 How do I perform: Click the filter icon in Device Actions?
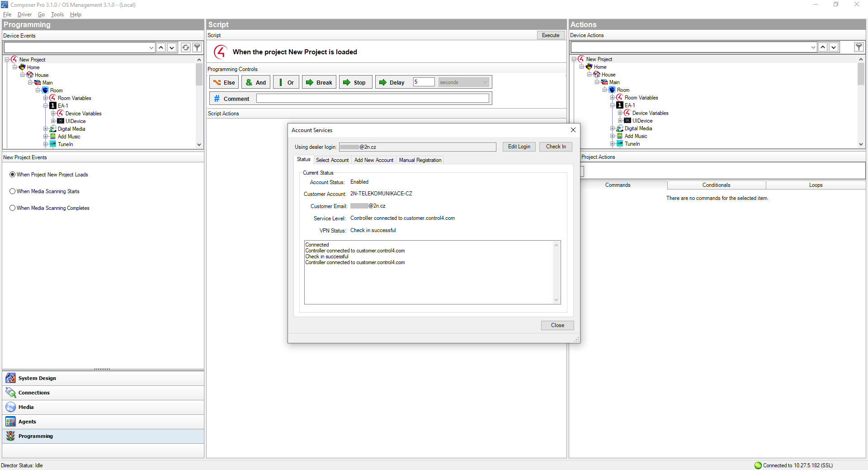[859, 47]
